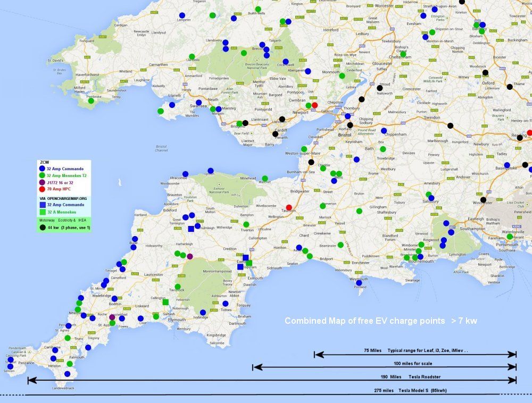Click the green marker at Tiverton
Image resolution: width=532 pixels, height=403 pixels.
tap(246, 224)
